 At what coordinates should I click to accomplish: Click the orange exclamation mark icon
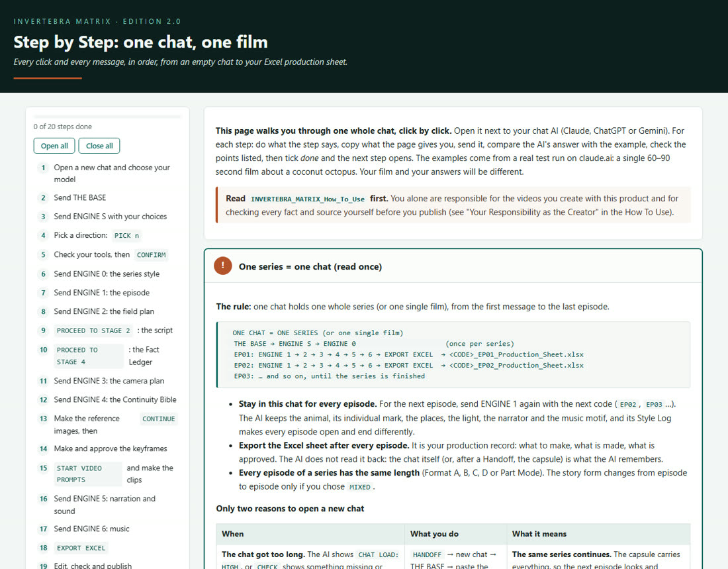coord(223,266)
